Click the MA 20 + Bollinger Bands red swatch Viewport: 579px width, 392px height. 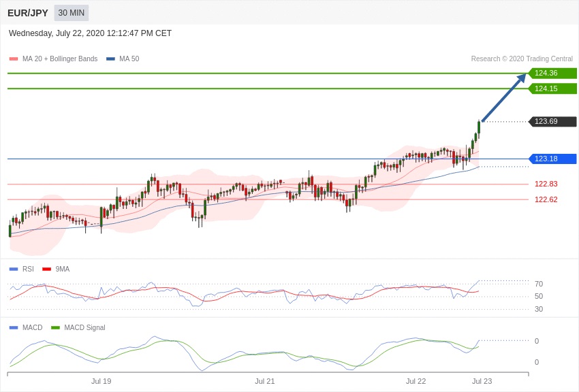[x=13, y=59]
